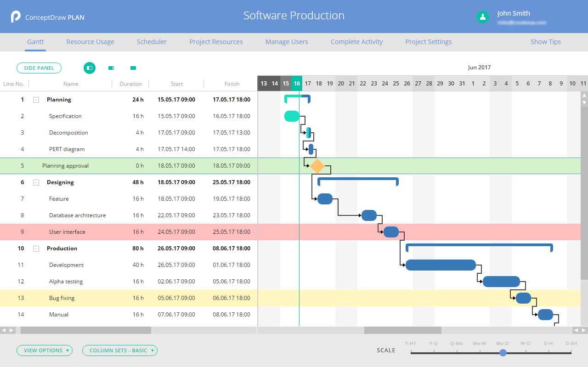Select the split table-and-chart layout icon
Screen dimensions: 588x367
click(90, 68)
